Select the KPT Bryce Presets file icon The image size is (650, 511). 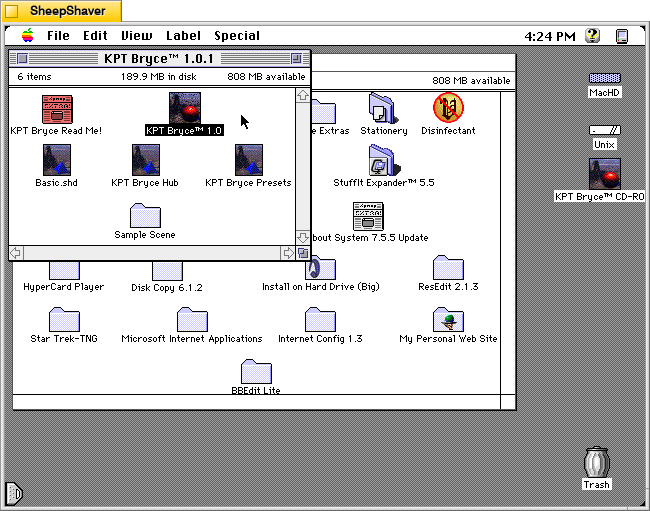249,160
